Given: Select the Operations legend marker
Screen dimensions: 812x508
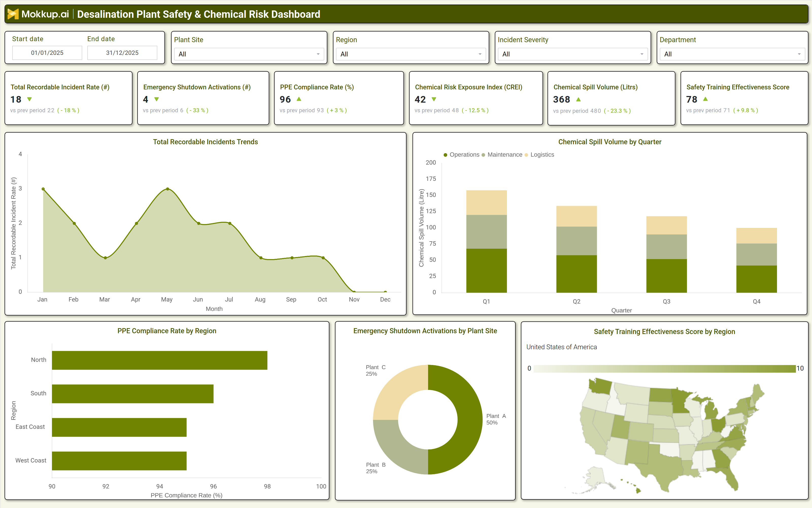Looking at the screenshot, I should (x=446, y=155).
